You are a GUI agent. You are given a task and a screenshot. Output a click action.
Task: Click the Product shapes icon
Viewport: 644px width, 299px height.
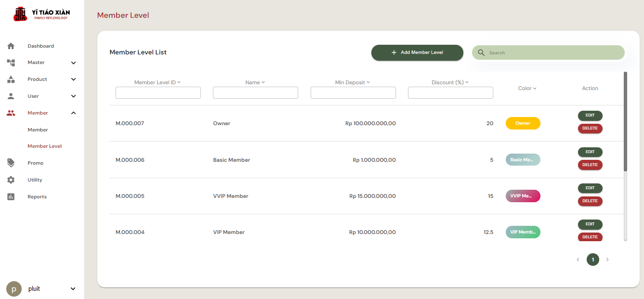coord(11,79)
